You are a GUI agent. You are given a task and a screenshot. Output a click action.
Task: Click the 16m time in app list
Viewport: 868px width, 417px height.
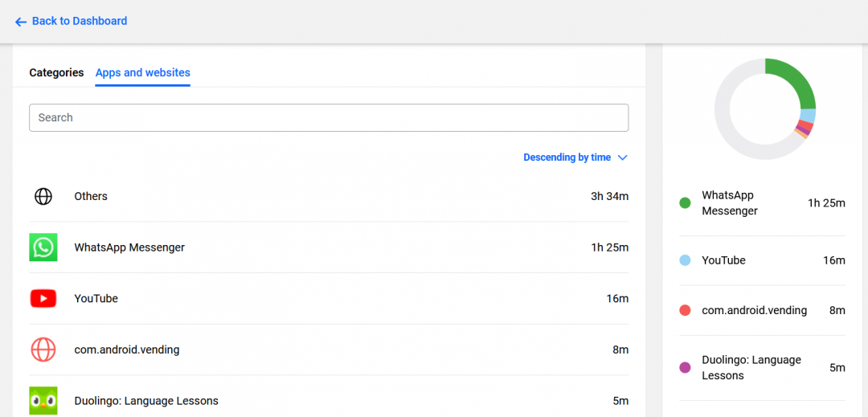[x=617, y=299]
